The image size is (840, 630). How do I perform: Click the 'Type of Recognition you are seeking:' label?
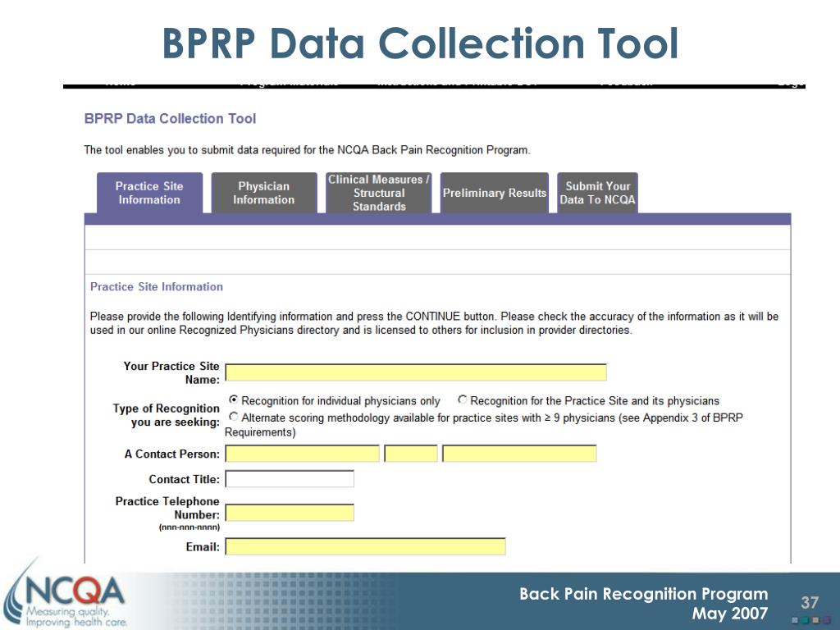point(166,415)
